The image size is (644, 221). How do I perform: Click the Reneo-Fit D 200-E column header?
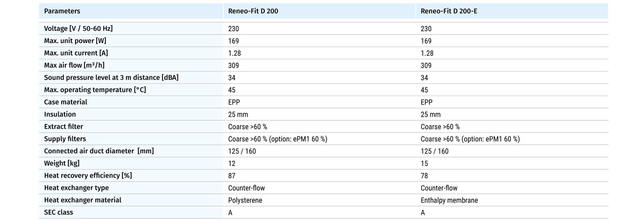tap(449, 11)
